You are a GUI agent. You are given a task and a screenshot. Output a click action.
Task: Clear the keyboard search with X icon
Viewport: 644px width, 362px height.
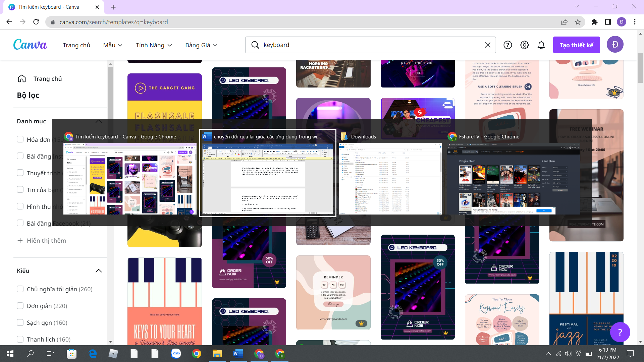[x=488, y=45]
